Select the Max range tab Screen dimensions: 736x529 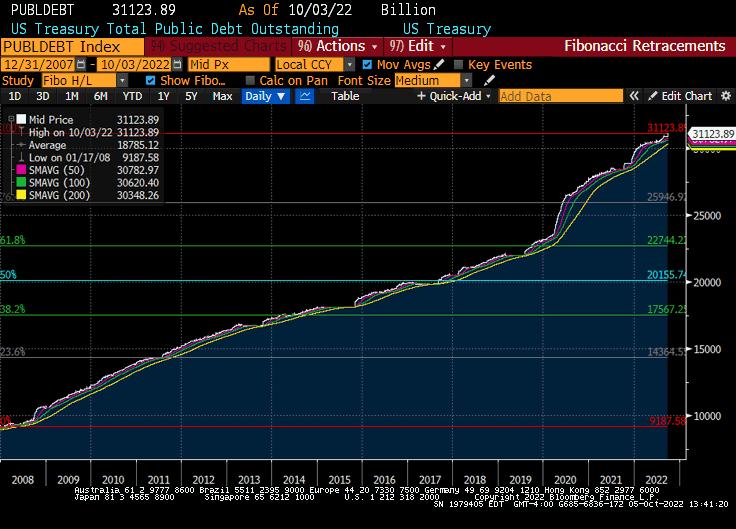(222, 96)
